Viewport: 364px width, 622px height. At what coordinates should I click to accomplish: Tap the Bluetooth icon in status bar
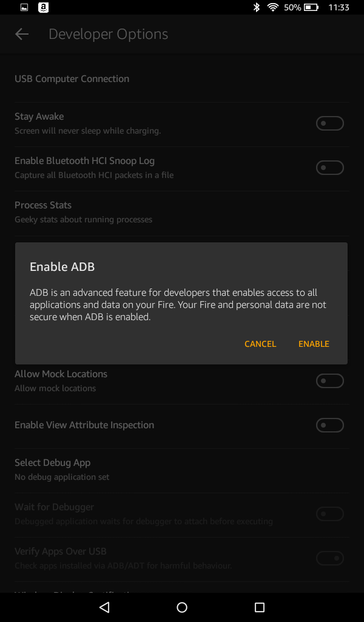point(256,7)
